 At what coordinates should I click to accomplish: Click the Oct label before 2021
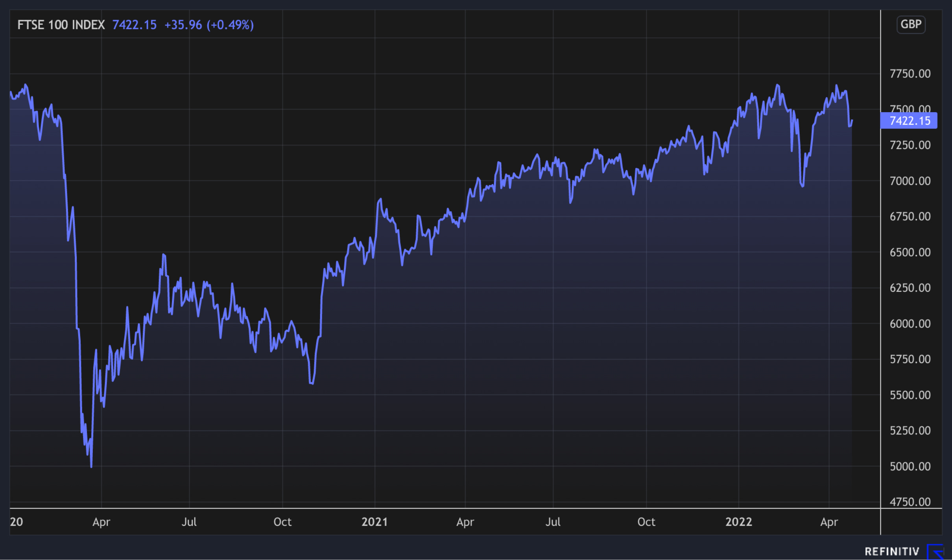[x=282, y=522]
